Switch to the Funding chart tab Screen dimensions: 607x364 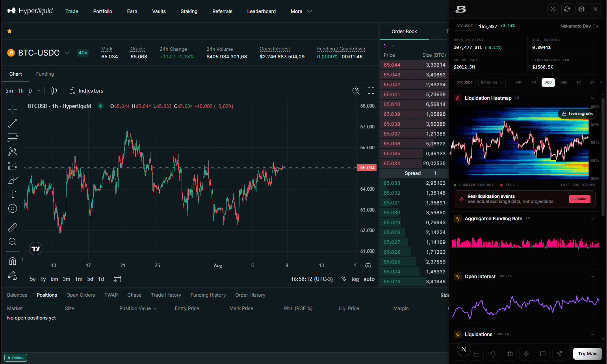coord(45,74)
